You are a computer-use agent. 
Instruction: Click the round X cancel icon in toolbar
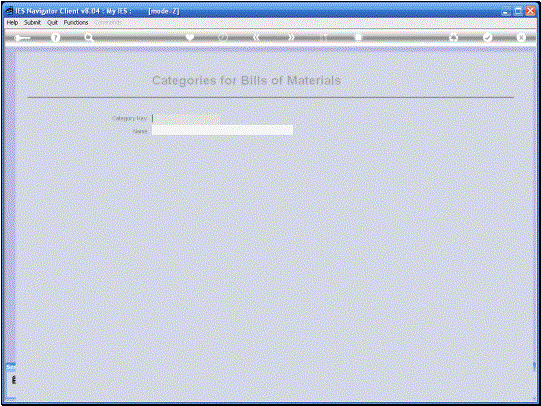click(x=521, y=37)
